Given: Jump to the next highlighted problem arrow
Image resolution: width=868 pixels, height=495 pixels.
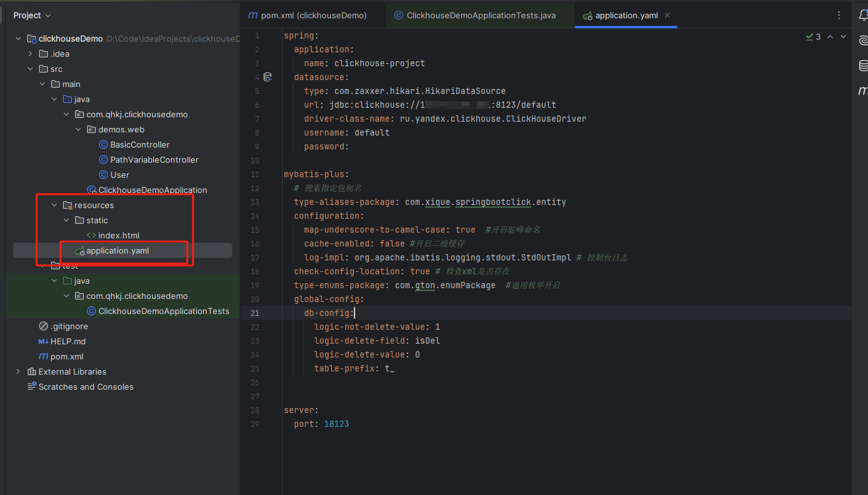Looking at the screenshot, I should pos(843,37).
